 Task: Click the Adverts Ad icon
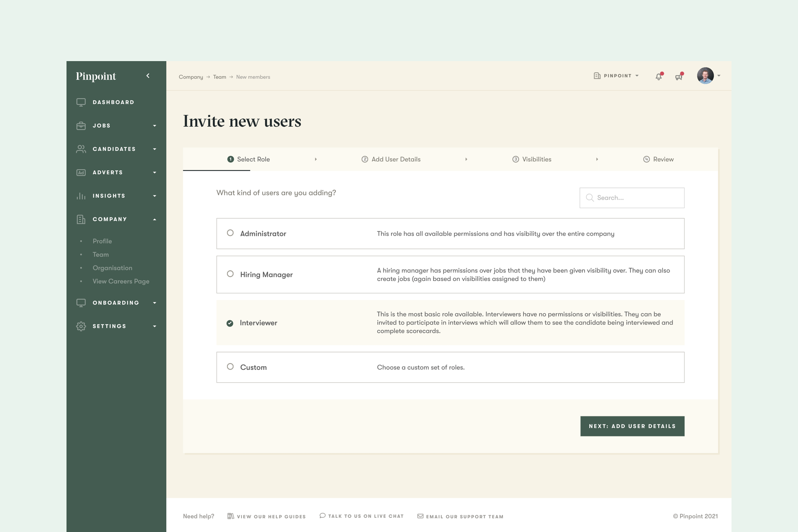(x=81, y=172)
